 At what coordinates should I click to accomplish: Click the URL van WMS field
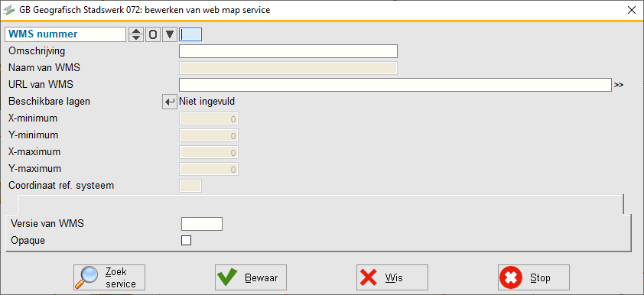[395, 85]
